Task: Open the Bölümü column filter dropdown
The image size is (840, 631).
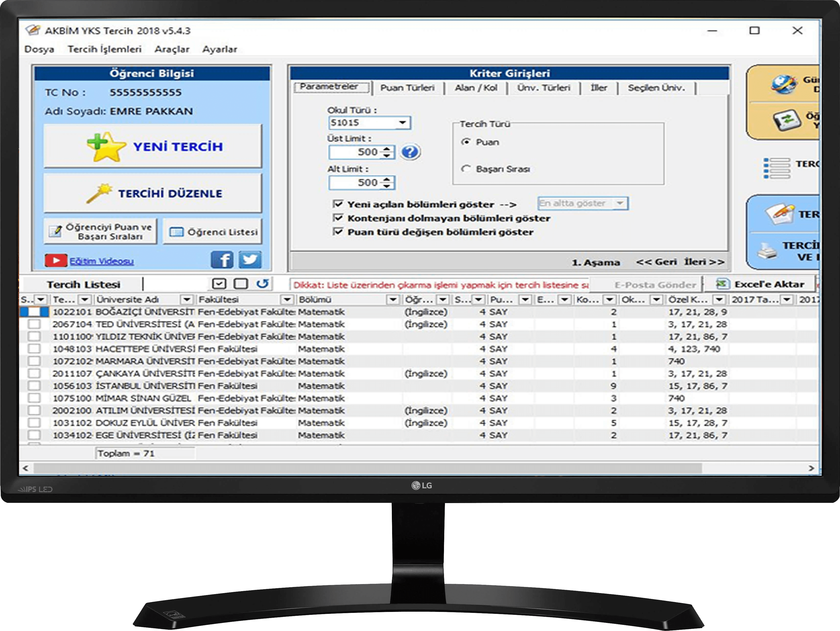Action: coord(393,299)
